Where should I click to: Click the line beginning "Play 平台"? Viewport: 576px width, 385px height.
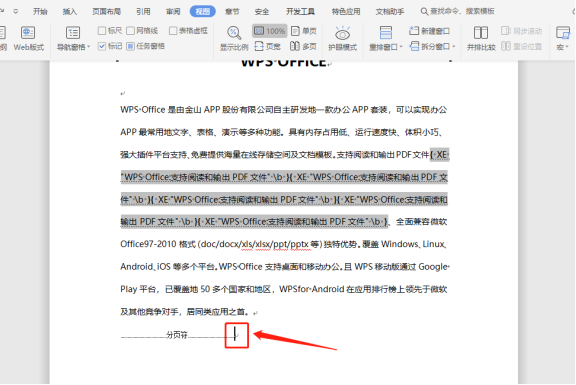(284, 289)
